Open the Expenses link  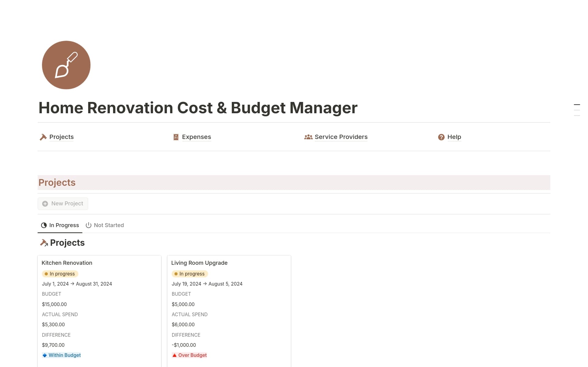pos(196,137)
